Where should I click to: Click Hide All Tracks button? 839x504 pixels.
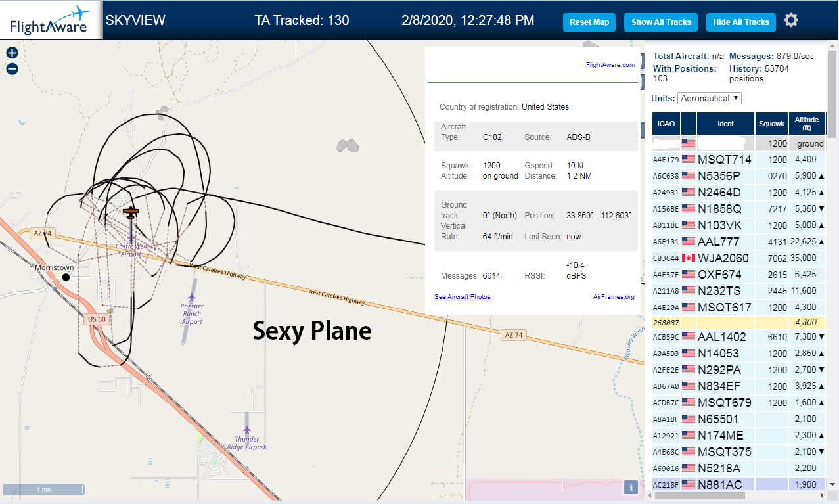(x=741, y=22)
